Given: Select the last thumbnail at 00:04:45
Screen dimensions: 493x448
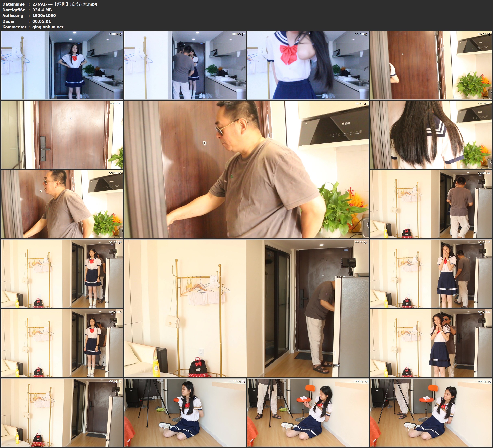Looking at the screenshot, I should pos(431,412).
